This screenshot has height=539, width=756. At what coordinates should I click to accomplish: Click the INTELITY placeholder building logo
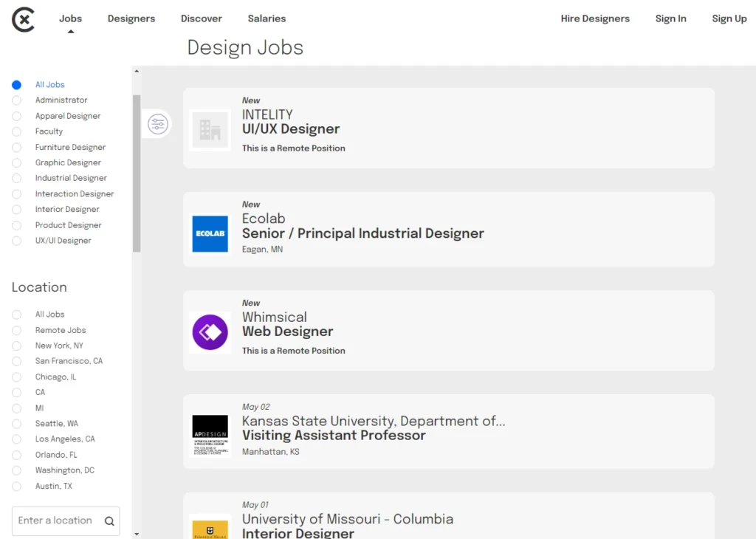click(210, 130)
